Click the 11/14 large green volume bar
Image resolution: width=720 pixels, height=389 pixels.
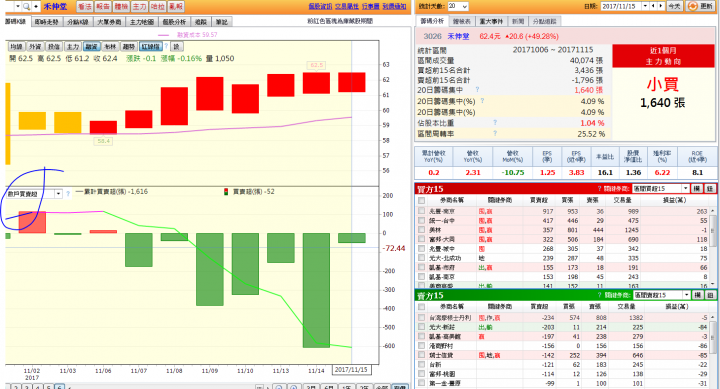tap(316, 290)
